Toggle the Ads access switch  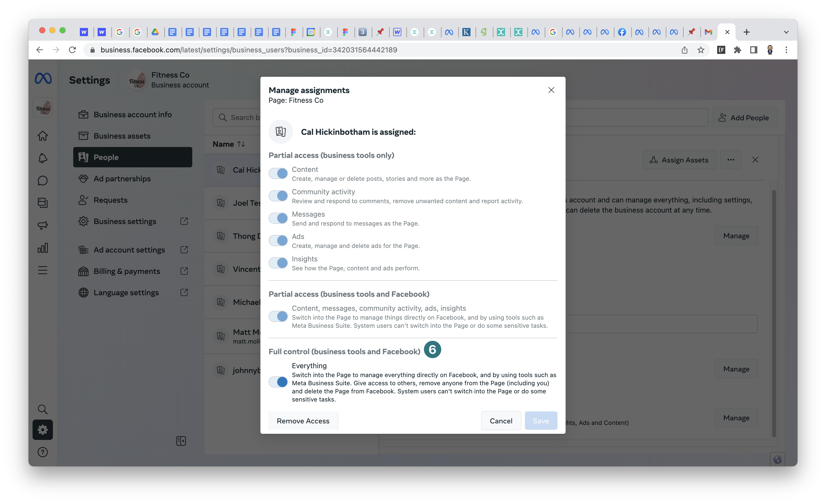pyautogui.click(x=278, y=241)
